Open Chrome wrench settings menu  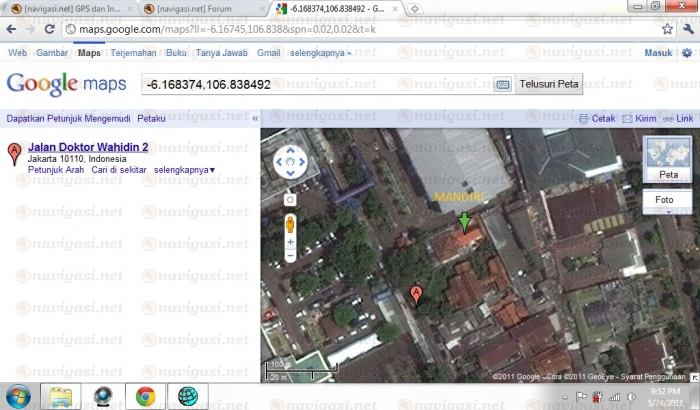pyautogui.click(x=686, y=29)
